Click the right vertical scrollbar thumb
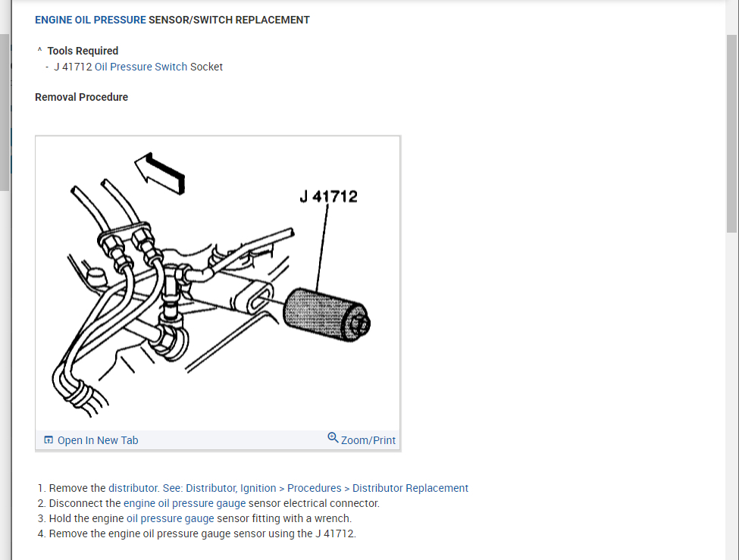 point(731,133)
